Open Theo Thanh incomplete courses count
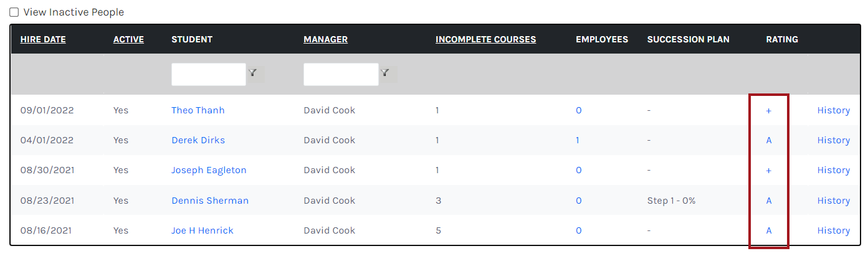Image resolution: width=868 pixels, height=256 pixels. coord(437,110)
